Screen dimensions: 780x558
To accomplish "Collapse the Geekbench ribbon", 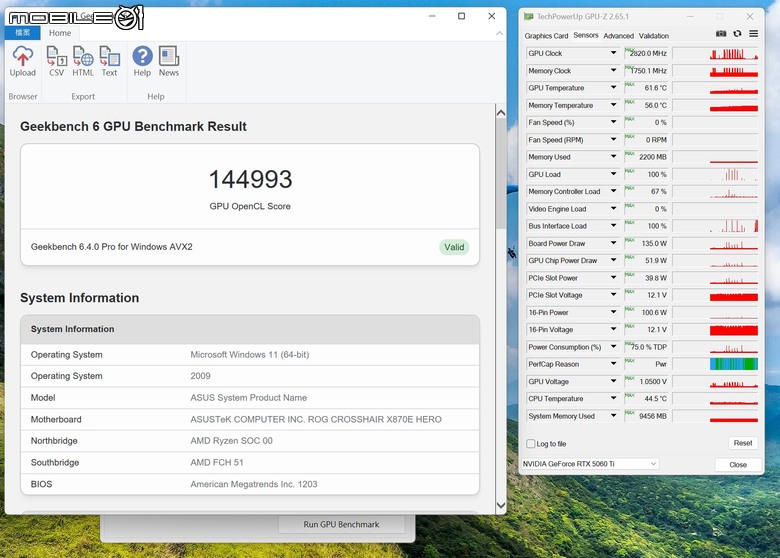I will click(499, 33).
